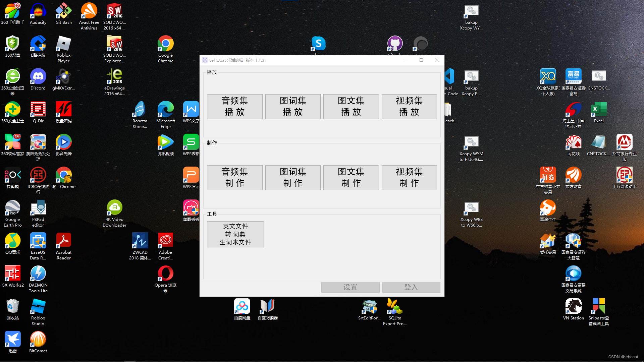Click the 设置 settings button
This screenshot has width=644, height=362.
point(350,287)
